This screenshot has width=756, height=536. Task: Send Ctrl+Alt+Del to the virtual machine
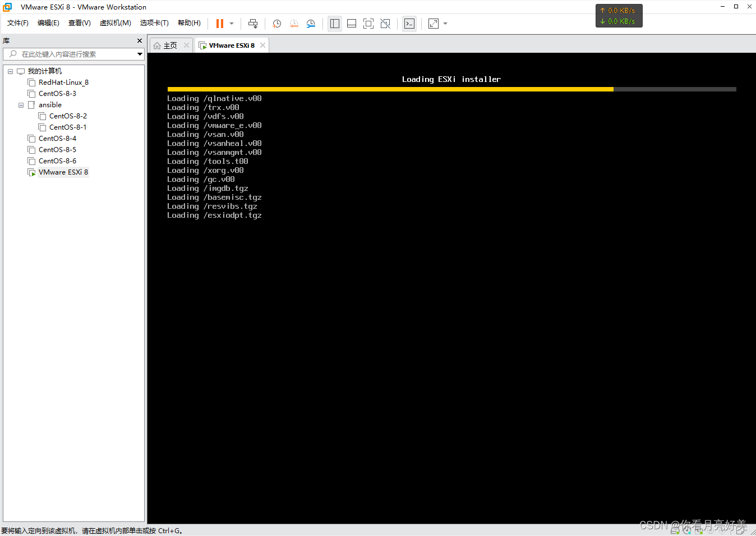(253, 24)
